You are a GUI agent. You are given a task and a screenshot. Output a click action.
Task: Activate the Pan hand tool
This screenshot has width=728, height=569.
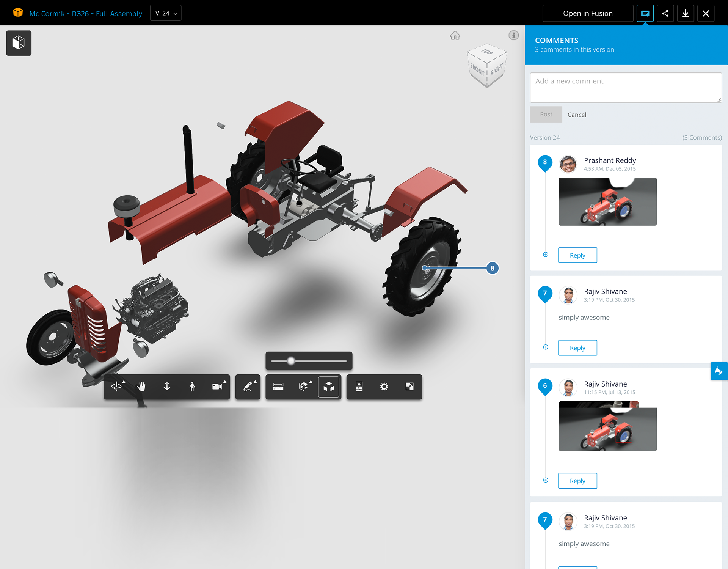tap(141, 387)
